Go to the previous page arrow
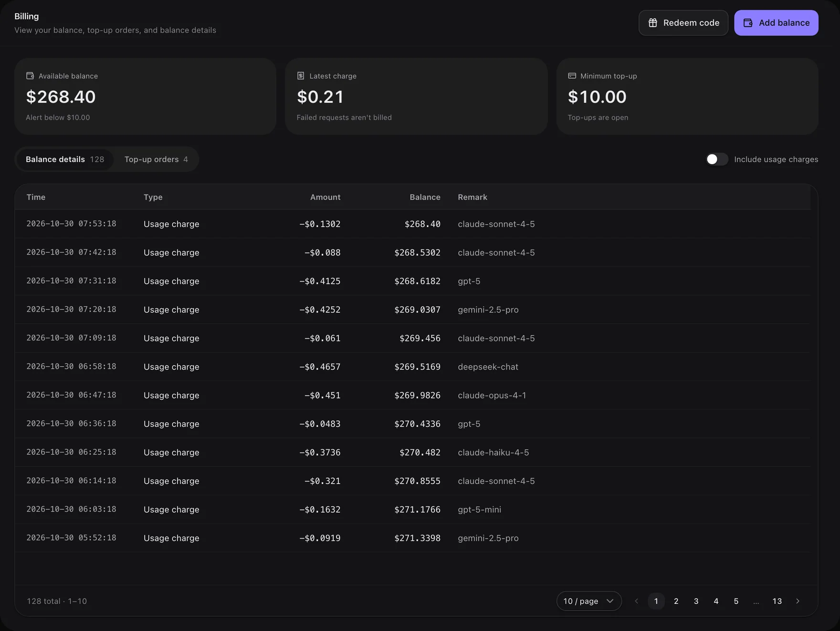 click(636, 601)
